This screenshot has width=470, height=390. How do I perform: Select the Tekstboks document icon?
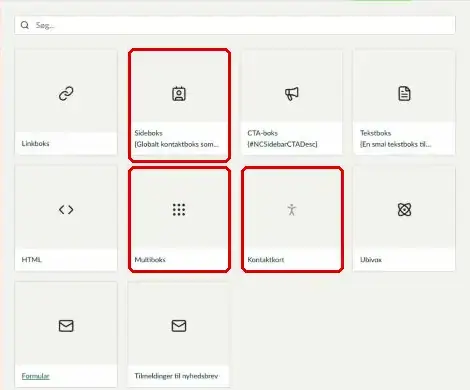coord(404,94)
